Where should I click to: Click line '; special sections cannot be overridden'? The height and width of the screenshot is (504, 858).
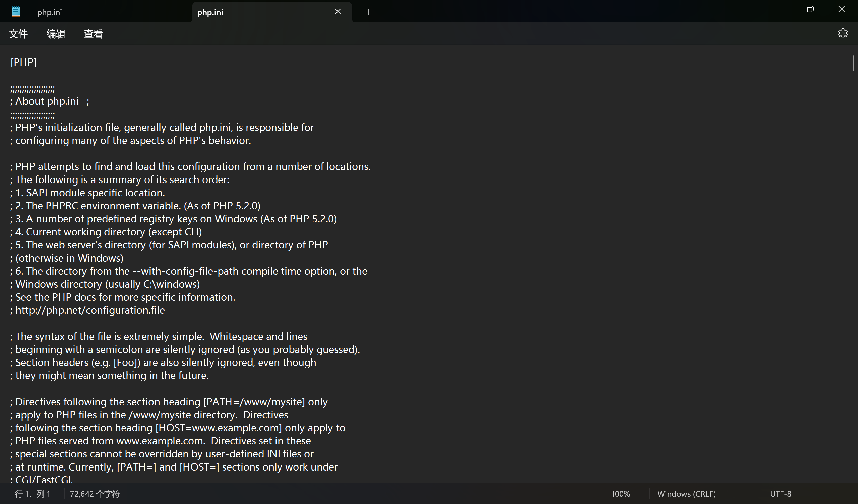[x=162, y=454]
